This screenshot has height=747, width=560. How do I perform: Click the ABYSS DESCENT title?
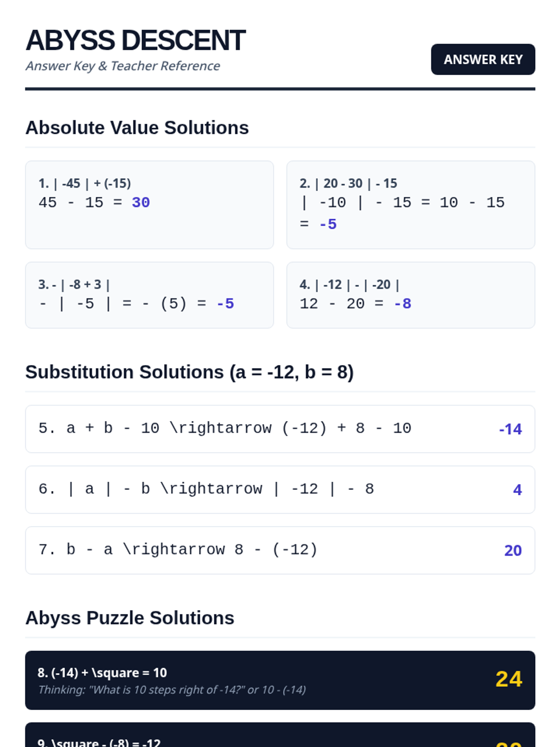pos(135,41)
